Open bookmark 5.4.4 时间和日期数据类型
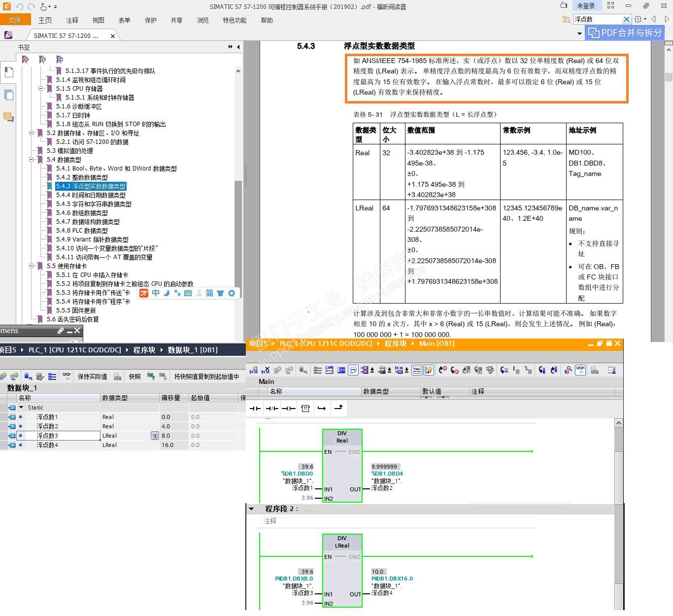The image size is (673, 616). 91,195
